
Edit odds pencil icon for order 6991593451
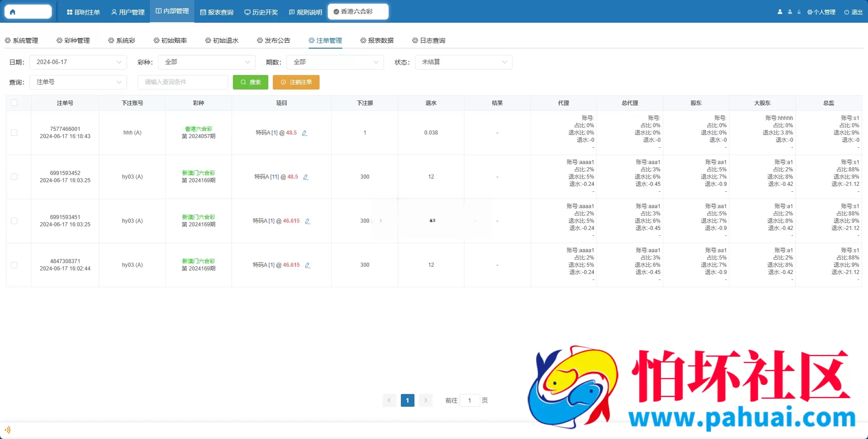(x=307, y=221)
